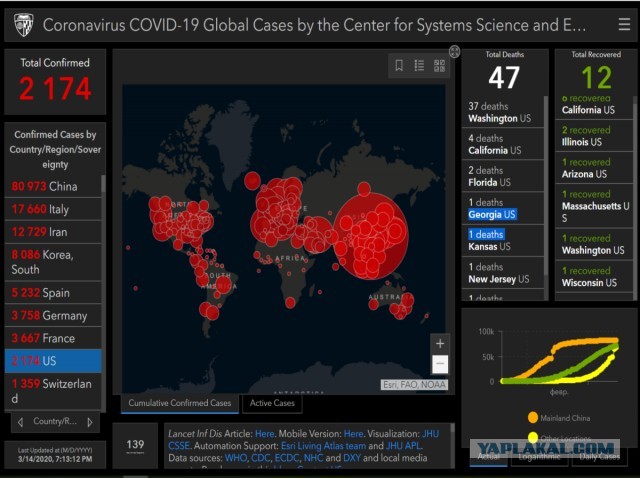Toggle the Other Locations yellow legend marker

[x=533, y=438]
